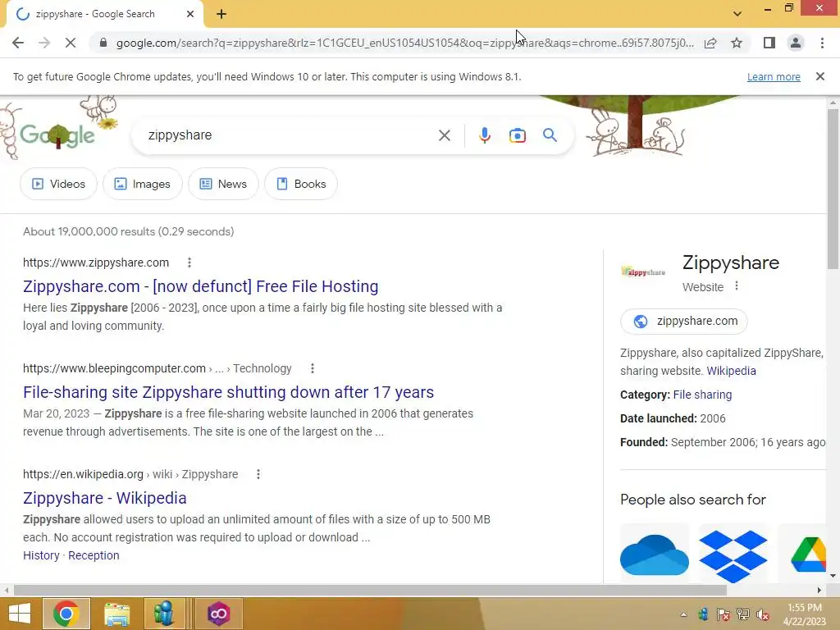This screenshot has height=630, width=840.
Task: Click the About 19,000,000 results text
Action: click(129, 231)
